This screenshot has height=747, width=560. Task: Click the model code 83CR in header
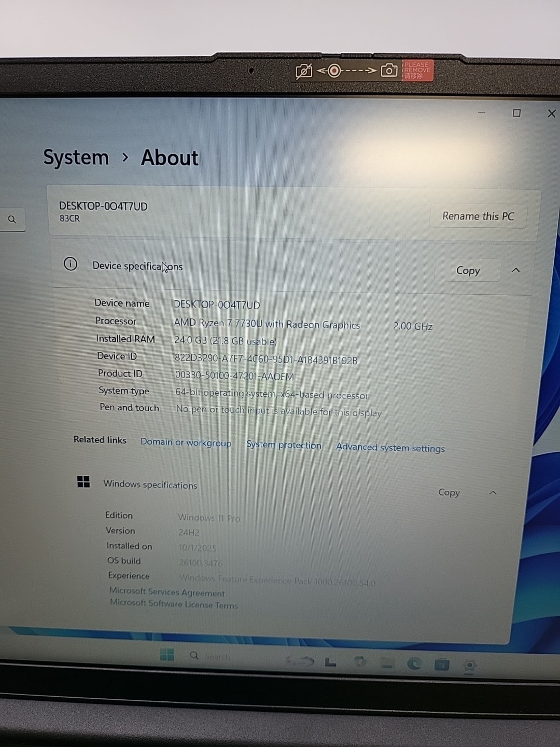(x=69, y=218)
